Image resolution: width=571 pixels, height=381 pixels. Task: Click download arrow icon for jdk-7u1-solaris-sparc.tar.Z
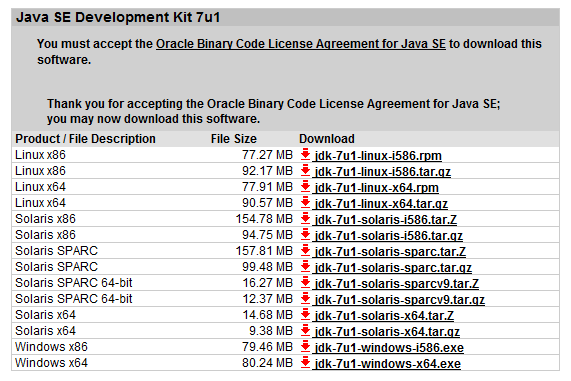pyautogui.click(x=305, y=251)
